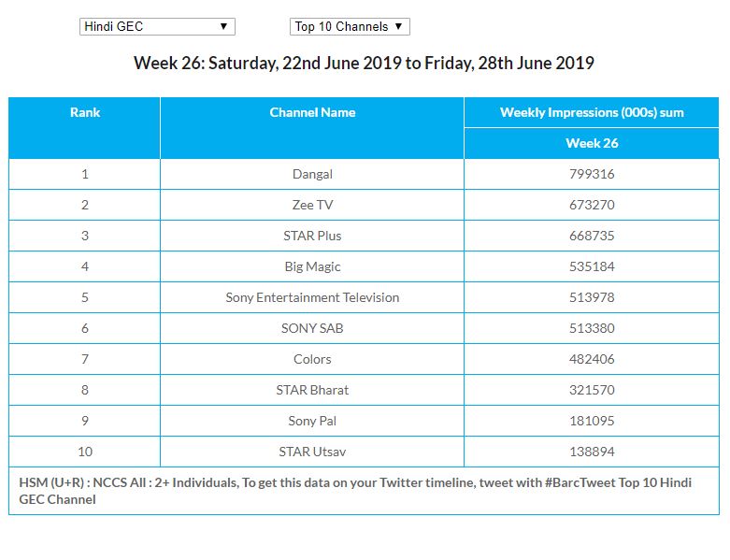The width and height of the screenshot is (730, 560).
Task: Select Sony Entertainment Television in the table
Action: click(x=312, y=297)
